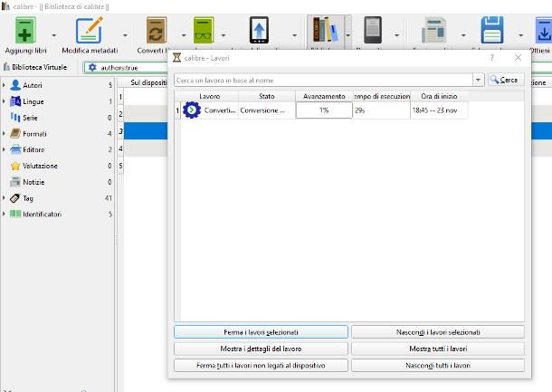Click the send to device icon
Image resolution: width=552 pixels, height=392 pixels.
pos(259,30)
